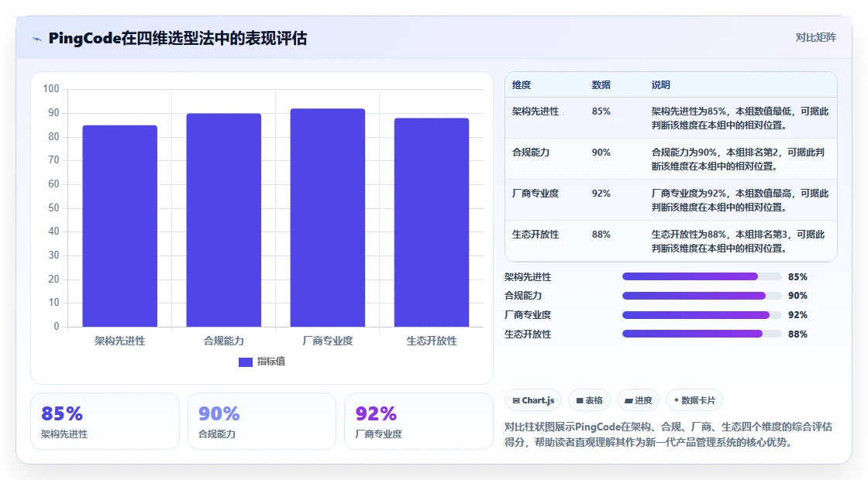Click the 表格 tag chip
The width and height of the screenshot is (868, 480).
click(589, 400)
